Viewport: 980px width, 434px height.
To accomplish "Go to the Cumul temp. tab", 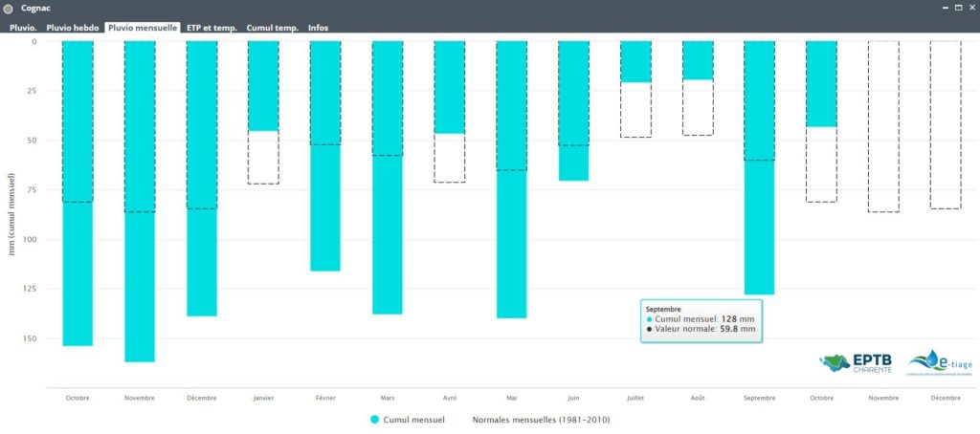I will pos(274,28).
